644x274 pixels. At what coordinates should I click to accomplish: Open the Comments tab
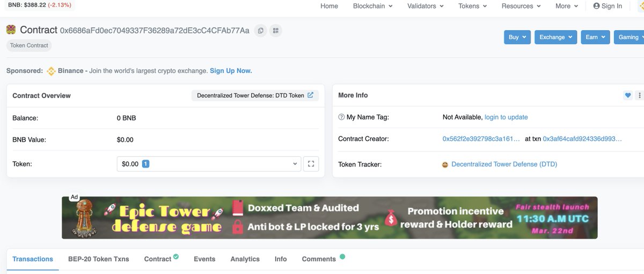click(x=319, y=259)
